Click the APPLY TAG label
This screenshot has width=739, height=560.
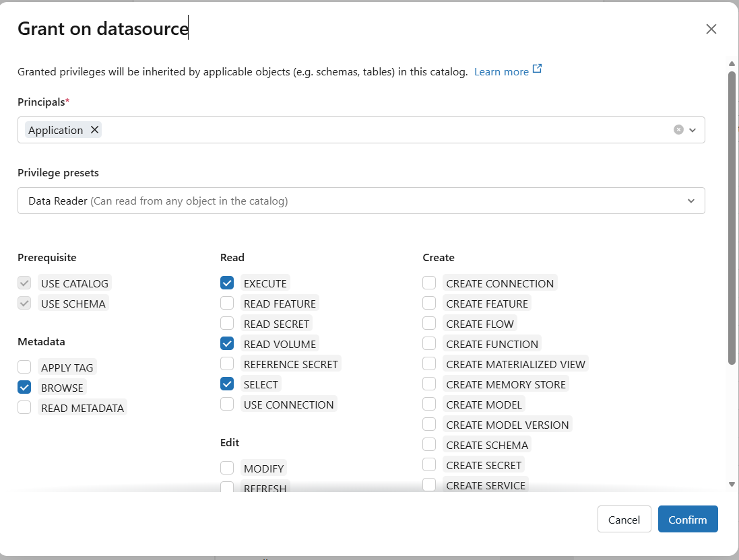click(x=67, y=367)
